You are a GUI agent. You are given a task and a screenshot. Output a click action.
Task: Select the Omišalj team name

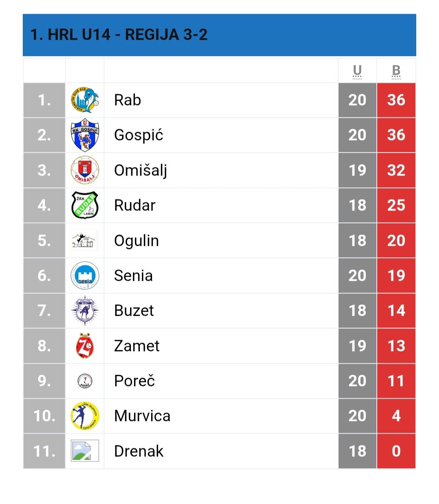(x=141, y=170)
